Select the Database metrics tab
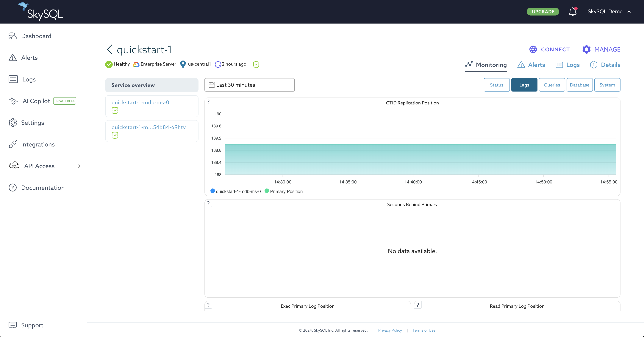This screenshot has height=337, width=644. click(x=579, y=85)
